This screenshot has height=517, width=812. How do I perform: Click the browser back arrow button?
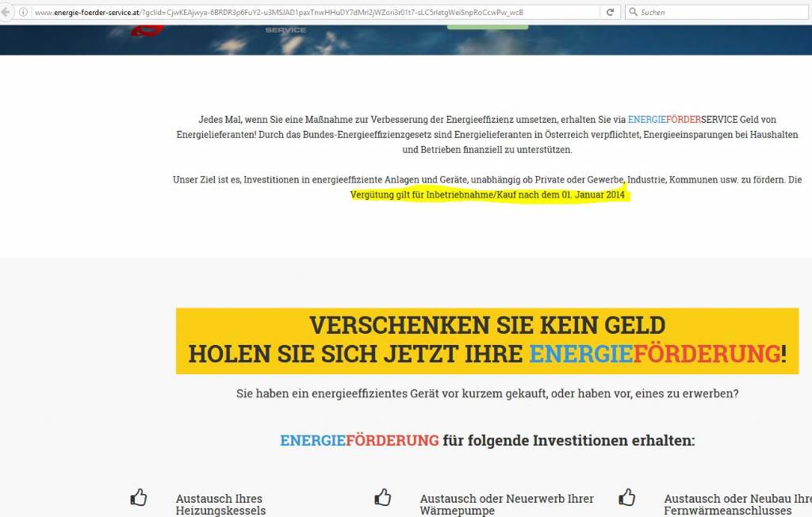click(6, 12)
